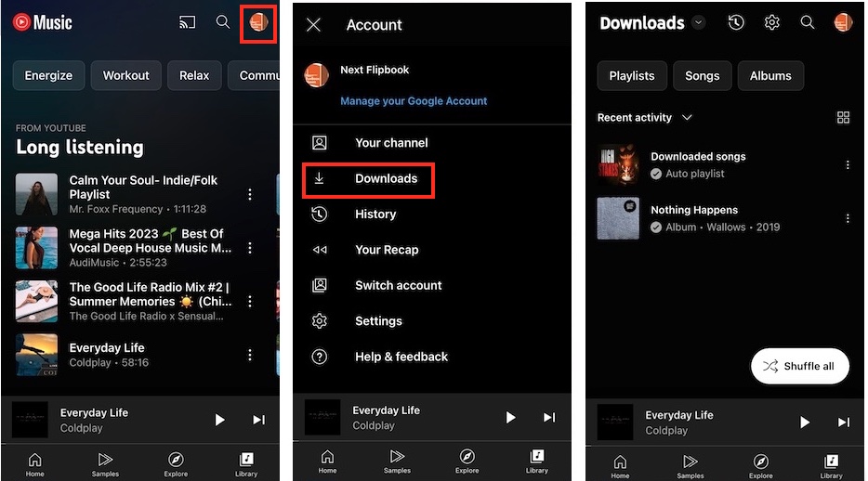The image size is (868, 481).
Task: Tap Home tab on Downloads screen
Action: pos(620,466)
